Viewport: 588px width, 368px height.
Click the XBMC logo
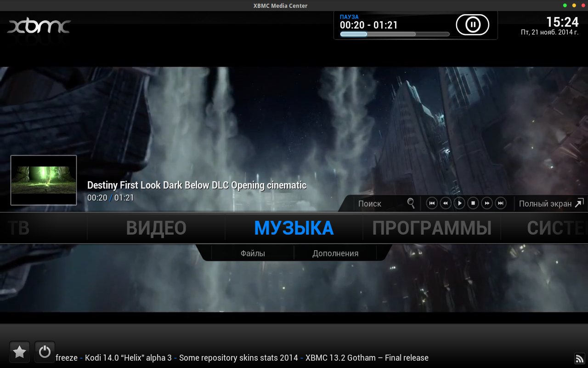pos(39,26)
